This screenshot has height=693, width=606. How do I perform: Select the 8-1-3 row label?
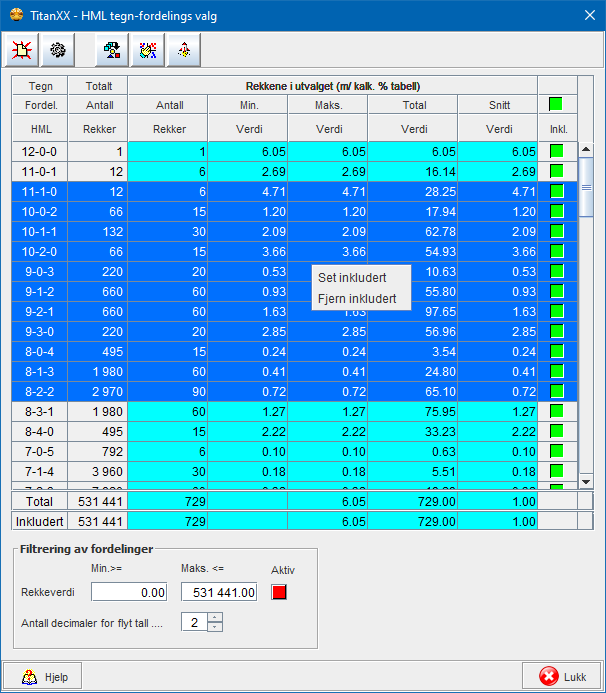click(39, 372)
